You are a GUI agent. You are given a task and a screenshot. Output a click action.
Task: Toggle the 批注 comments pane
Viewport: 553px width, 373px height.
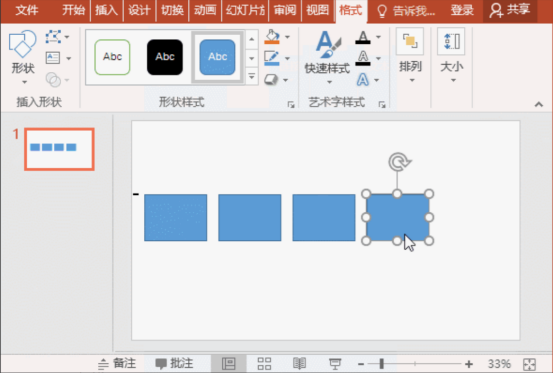tap(174, 363)
